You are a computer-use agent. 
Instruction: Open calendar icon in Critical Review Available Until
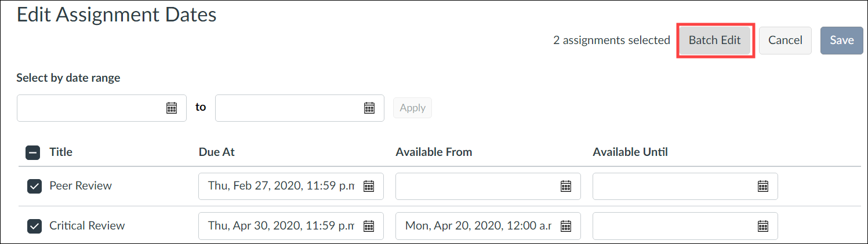pyautogui.click(x=763, y=226)
